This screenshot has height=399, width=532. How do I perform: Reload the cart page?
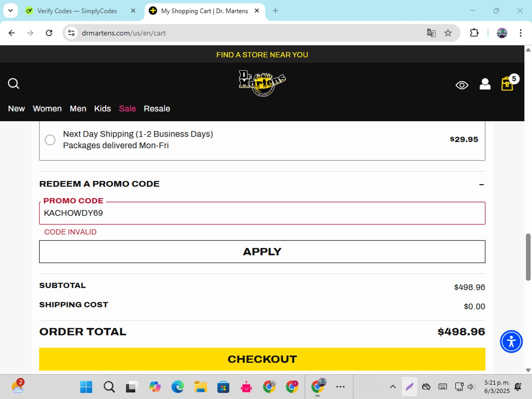[x=49, y=33]
